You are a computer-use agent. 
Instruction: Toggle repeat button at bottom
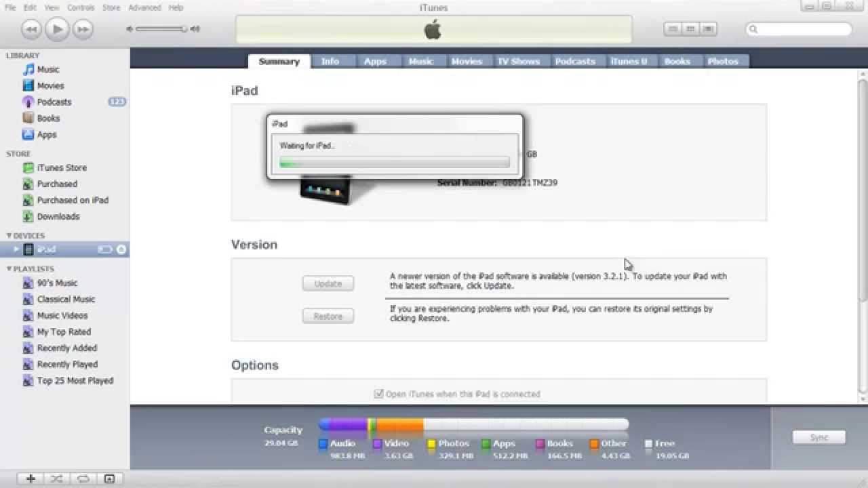(x=83, y=479)
